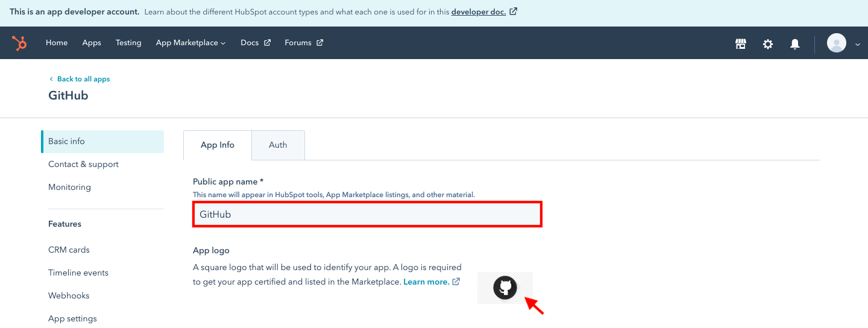
Task: Go back to all apps
Action: coord(83,79)
